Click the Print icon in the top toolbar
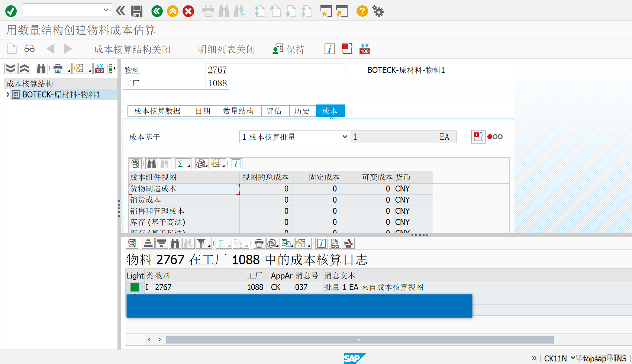The height and width of the screenshot is (364, 632). click(x=208, y=11)
